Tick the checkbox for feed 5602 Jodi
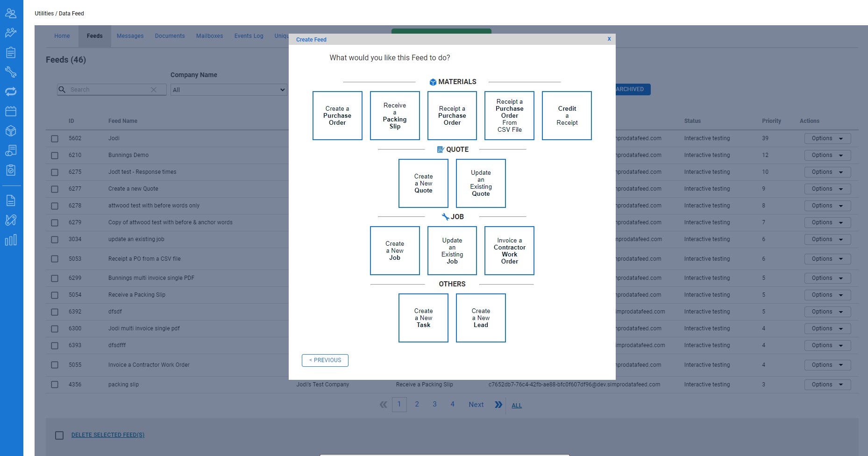 (x=55, y=139)
